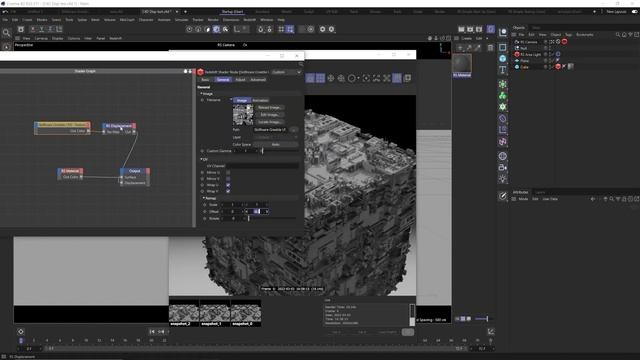
Task: Select Plane in the Objects list
Action: (x=524, y=60)
